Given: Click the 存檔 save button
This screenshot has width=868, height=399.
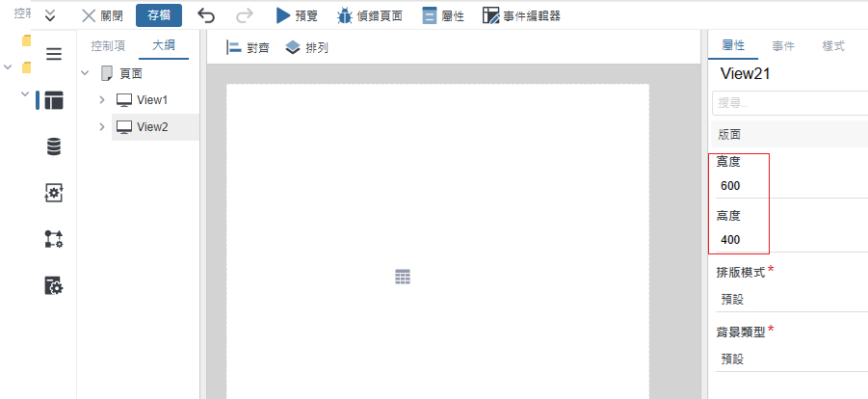Looking at the screenshot, I should (158, 15).
